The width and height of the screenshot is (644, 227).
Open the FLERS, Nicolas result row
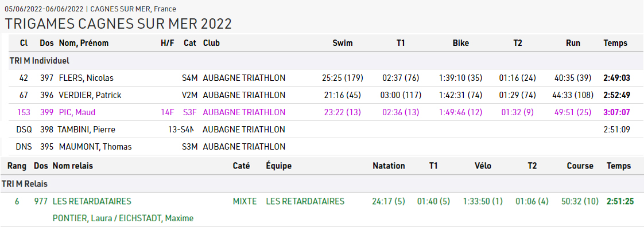pyautogui.click(x=322, y=78)
